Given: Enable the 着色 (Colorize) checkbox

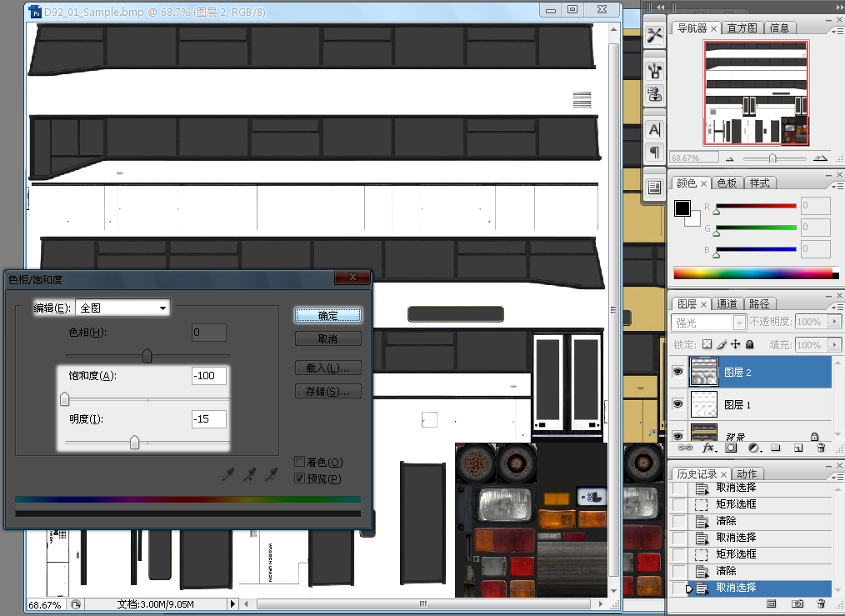Looking at the screenshot, I should click(300, 462).
